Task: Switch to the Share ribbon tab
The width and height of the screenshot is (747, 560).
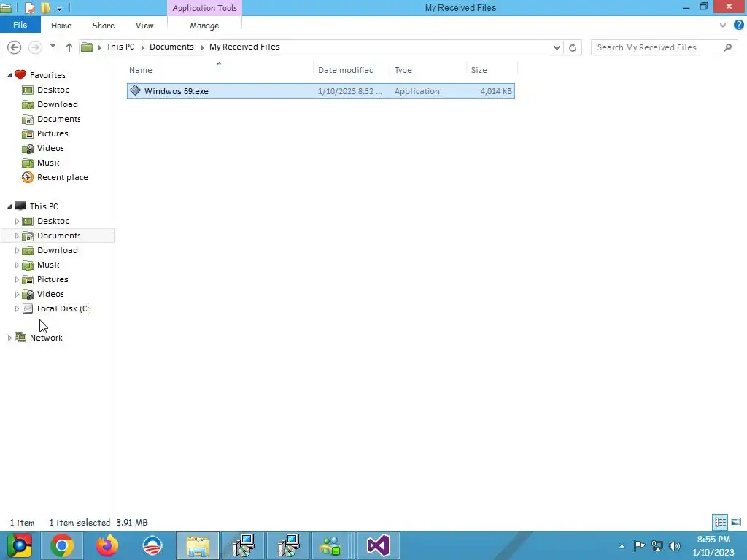Action: [104, 26]
